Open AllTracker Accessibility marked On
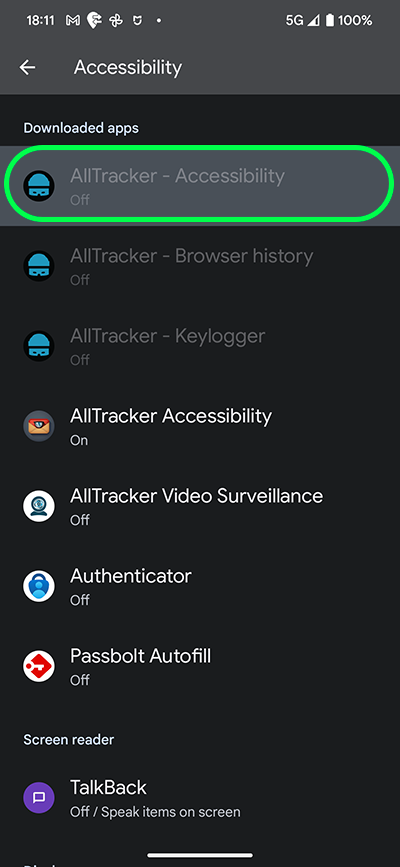400x867 pixels. 200,426
